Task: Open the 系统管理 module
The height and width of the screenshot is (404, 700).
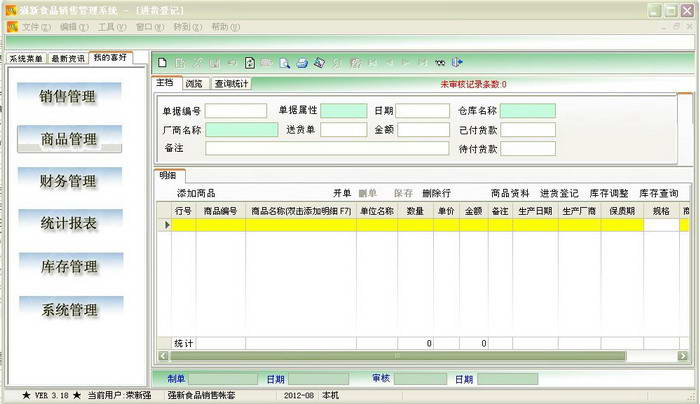Action: (71, 310)
